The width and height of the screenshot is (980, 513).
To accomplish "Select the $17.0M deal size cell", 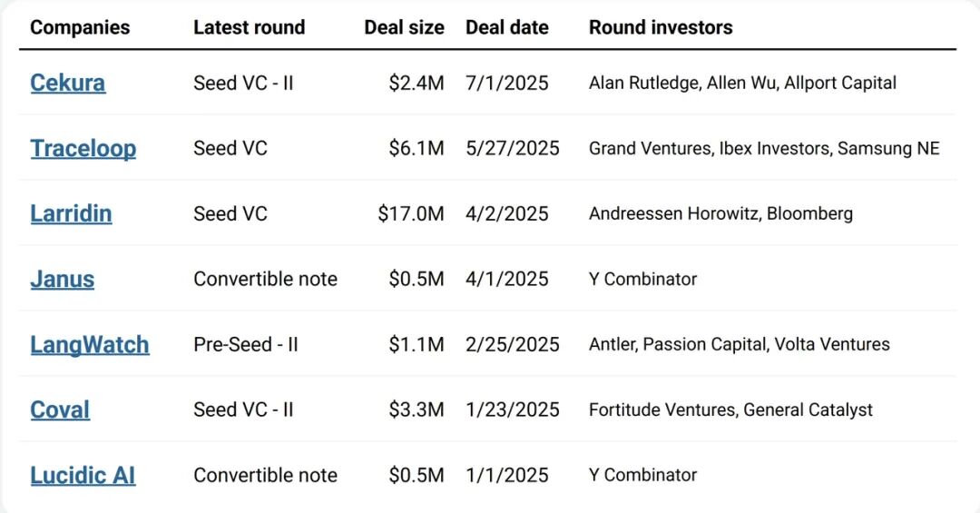I will 411,213.
